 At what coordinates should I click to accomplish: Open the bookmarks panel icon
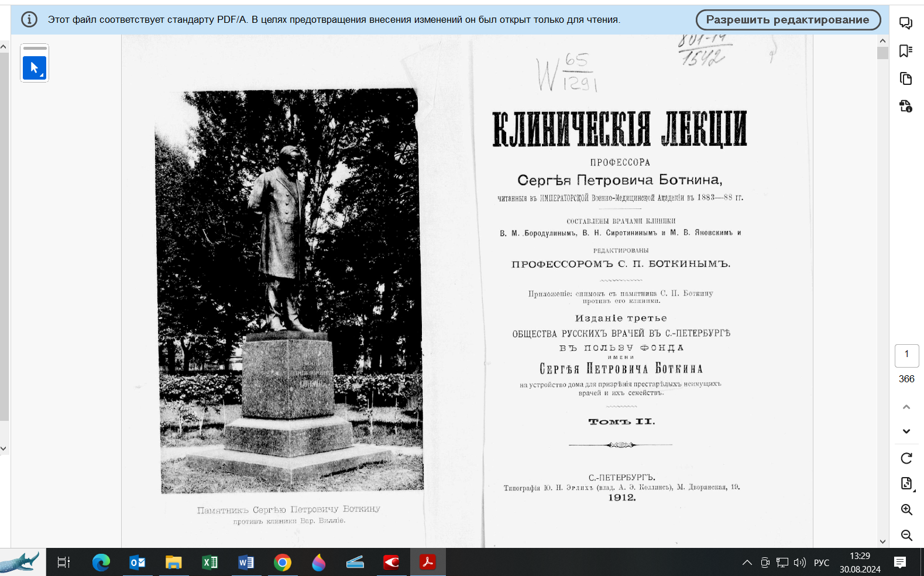pyautogui.click(x=906, y=52)
